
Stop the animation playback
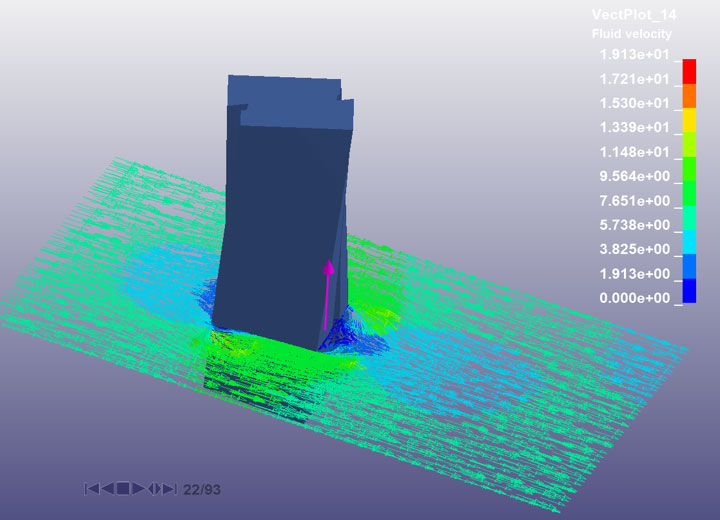click(123, 489)
